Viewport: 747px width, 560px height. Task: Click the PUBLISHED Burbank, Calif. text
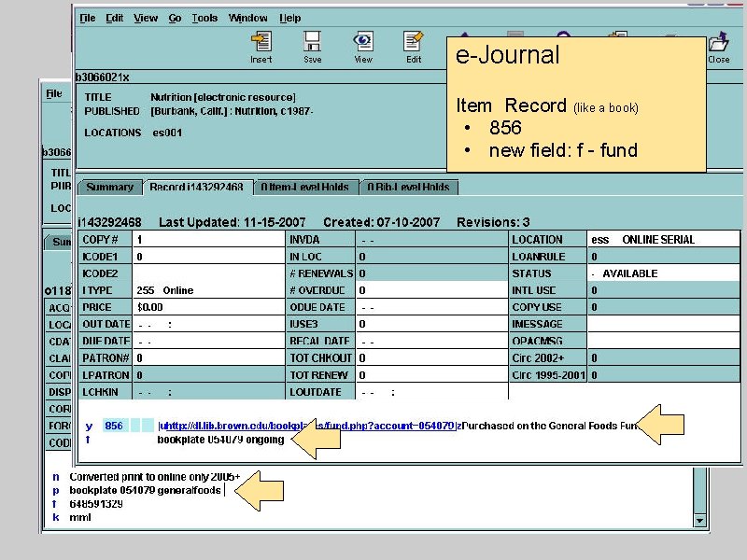pos(232,111)
